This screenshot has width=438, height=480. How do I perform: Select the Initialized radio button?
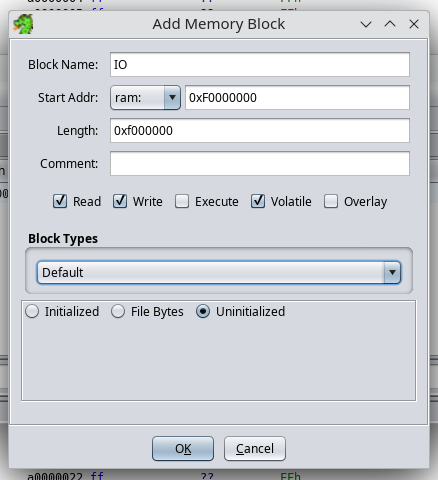click(32, 311)
